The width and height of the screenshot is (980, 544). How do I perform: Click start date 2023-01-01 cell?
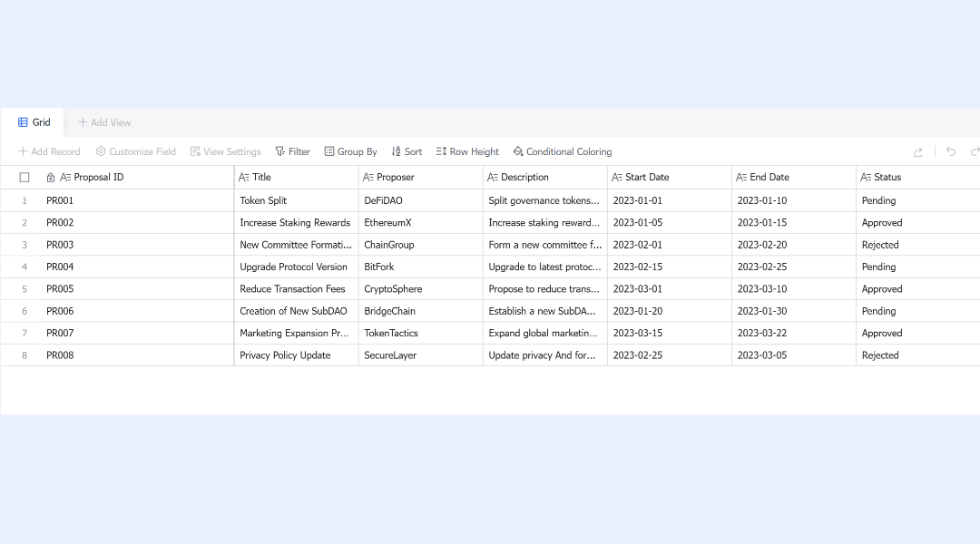670,200
